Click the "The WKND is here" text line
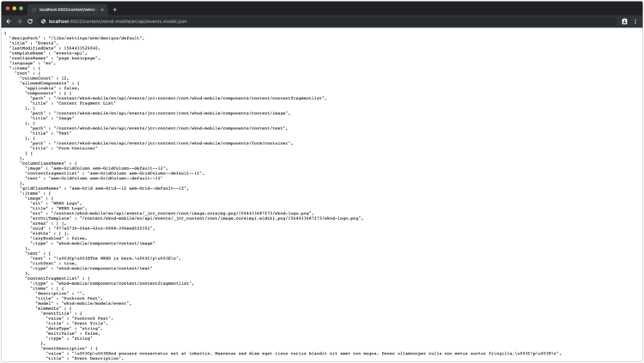 [x=105, y=258]
